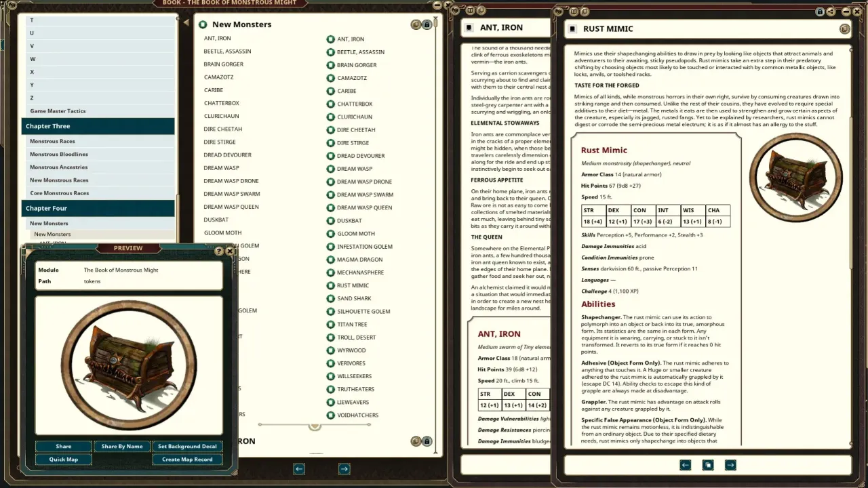Click the token icon beside ANT, IRON title
868x488 pixels.
469,28
